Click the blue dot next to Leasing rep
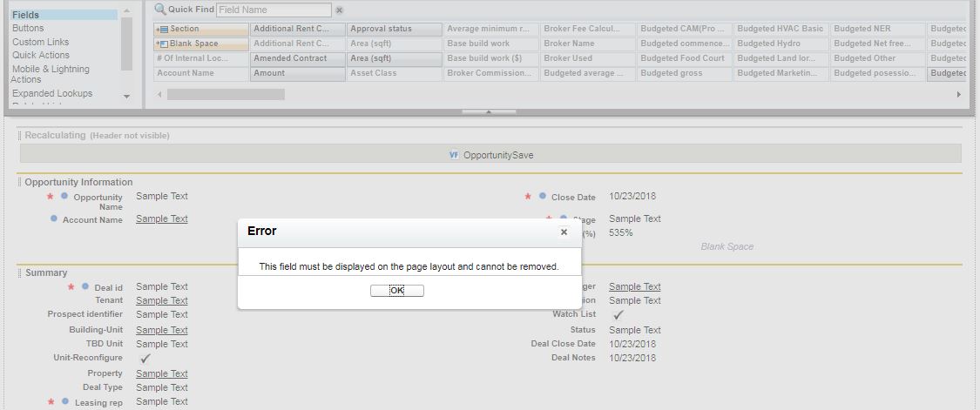This screenshot has height=410, width=980. [64, 401]
